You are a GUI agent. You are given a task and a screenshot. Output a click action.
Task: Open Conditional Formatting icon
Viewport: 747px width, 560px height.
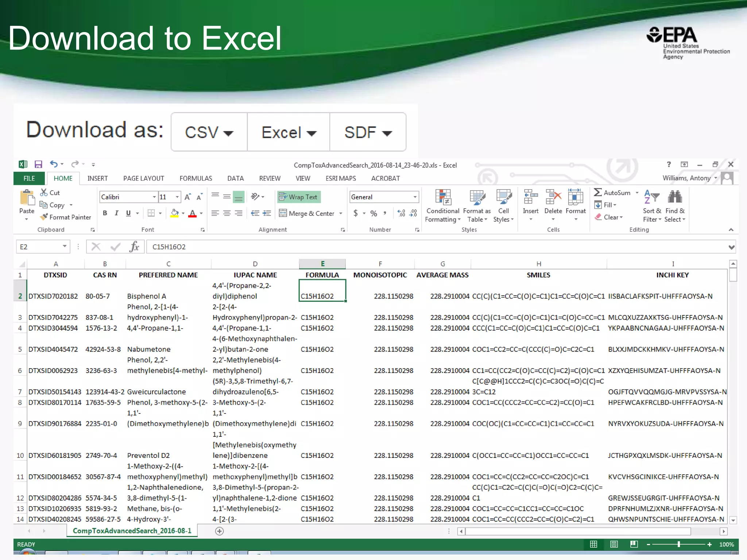pos(443,197)
